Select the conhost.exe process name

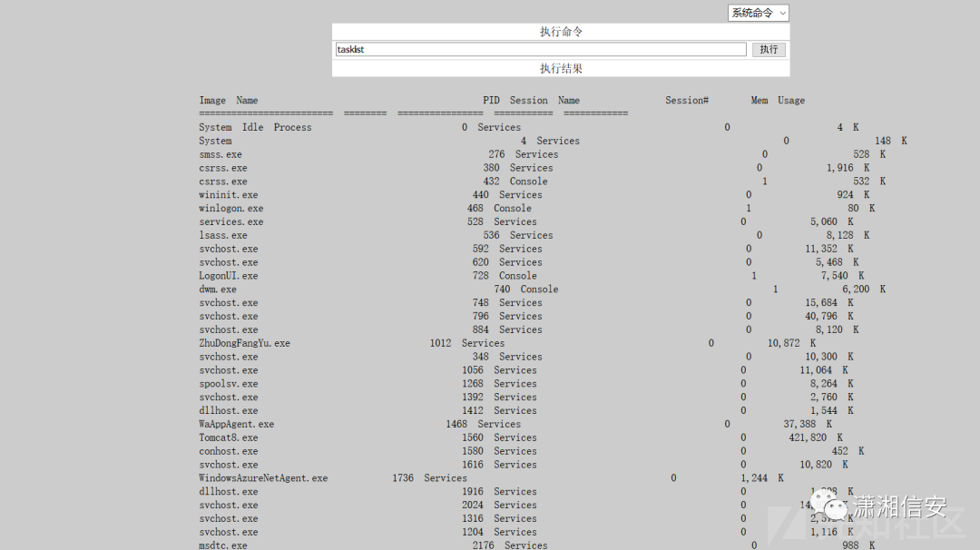pos(228,451)
